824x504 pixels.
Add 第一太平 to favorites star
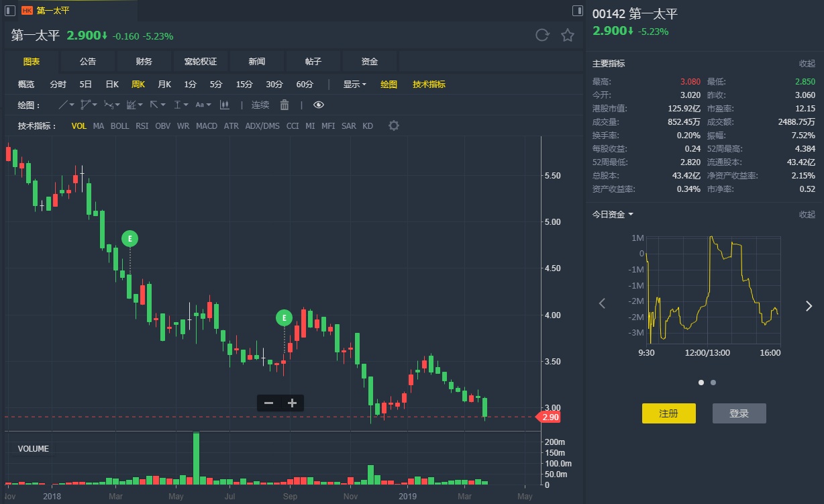[x=568, y=36]
